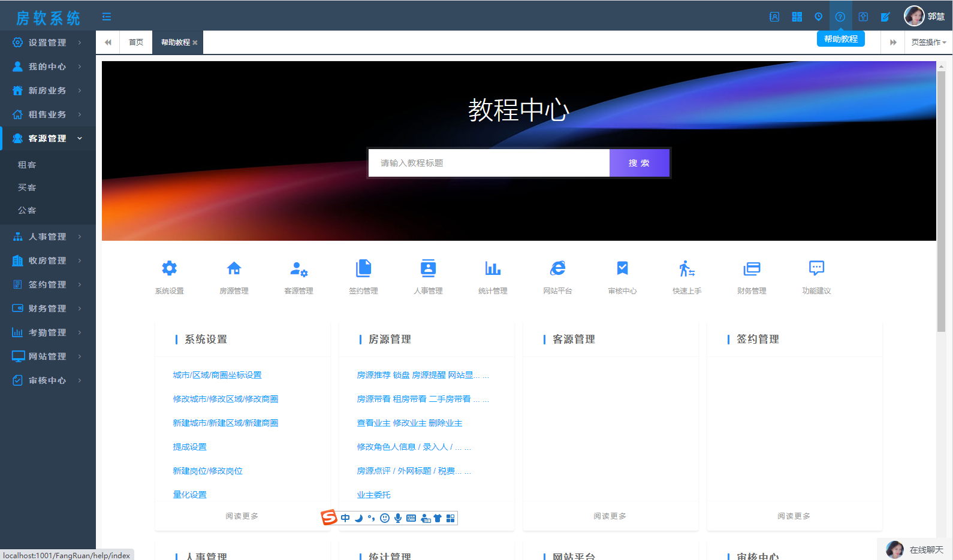Open 人事管理 contact card icon
953x560 pixels.
click(429, 268)
